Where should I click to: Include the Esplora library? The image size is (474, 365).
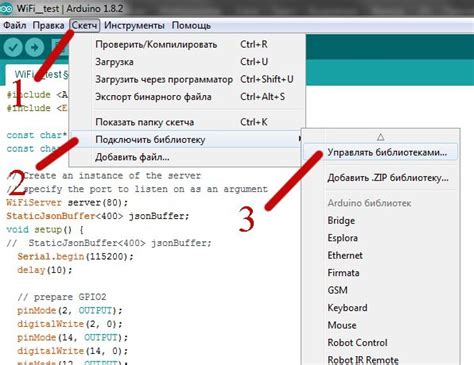coord(343,238)
